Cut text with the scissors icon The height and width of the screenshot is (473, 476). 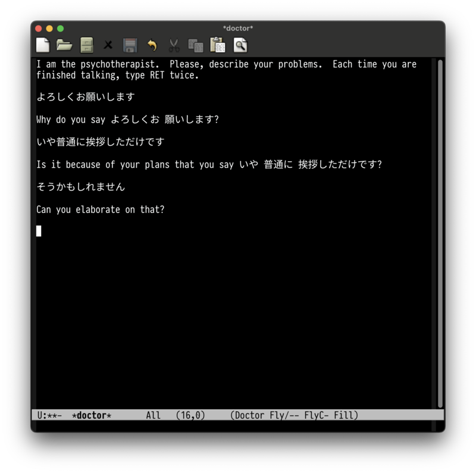(174, 45)
